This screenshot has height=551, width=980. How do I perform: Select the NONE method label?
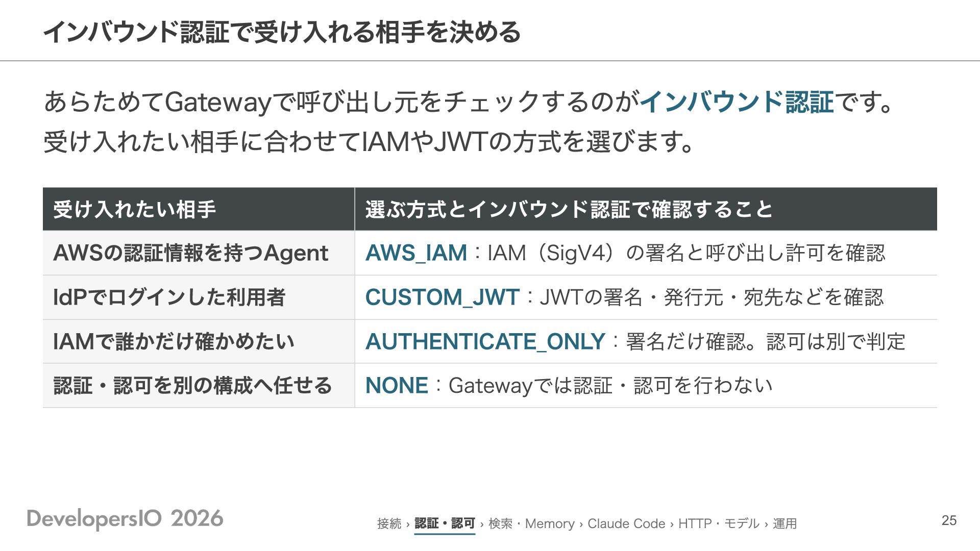[397, 386]
